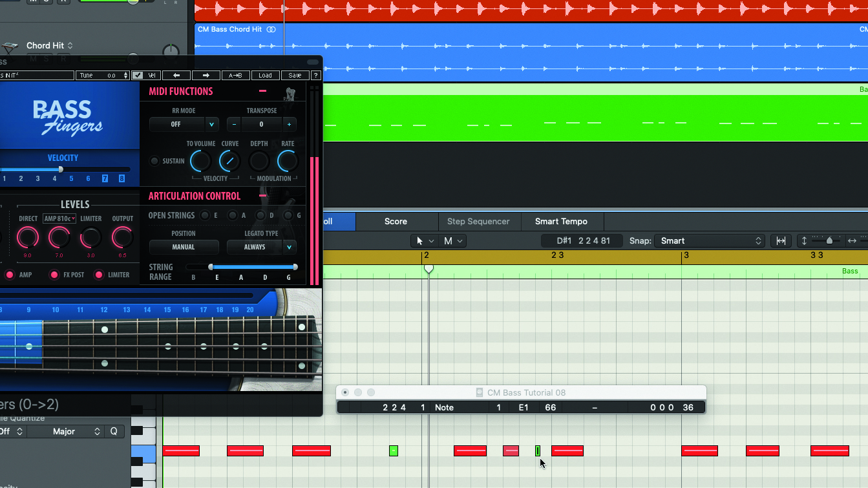
Task: Select velocity layer 5
Action: 71,178
